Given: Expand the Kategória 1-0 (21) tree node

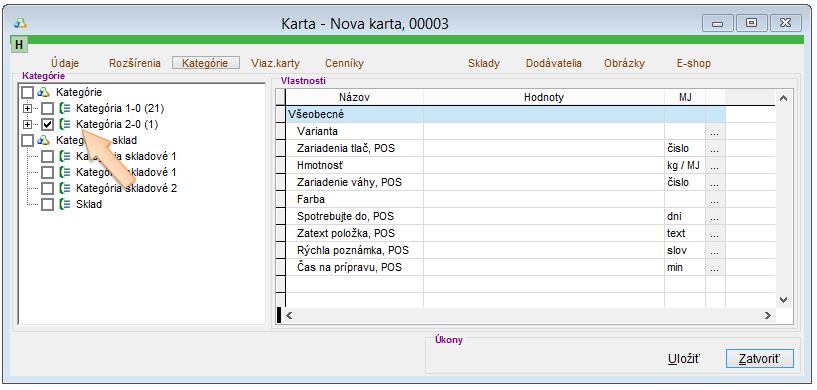Looking at the screenshot, I should pyautogui.click(x=27, y=108).
